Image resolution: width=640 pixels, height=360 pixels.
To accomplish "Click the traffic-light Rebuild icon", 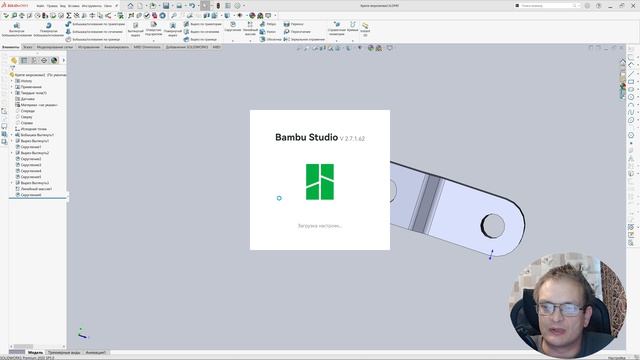I will [x=218, y=6].
